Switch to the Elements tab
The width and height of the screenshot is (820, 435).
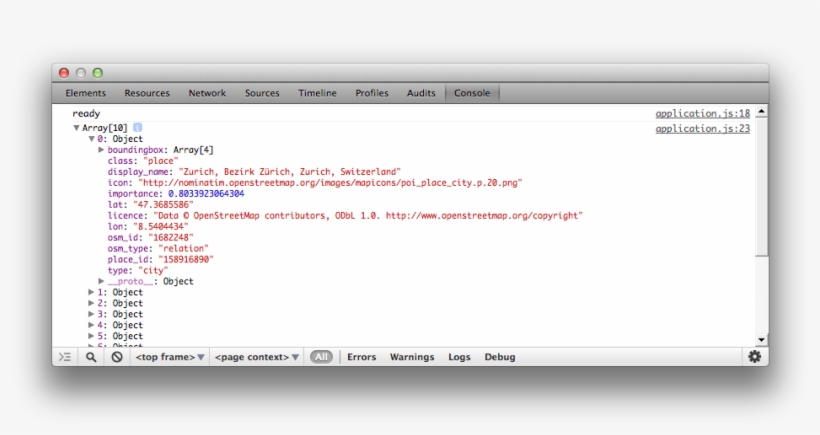[x=86, y=93]
